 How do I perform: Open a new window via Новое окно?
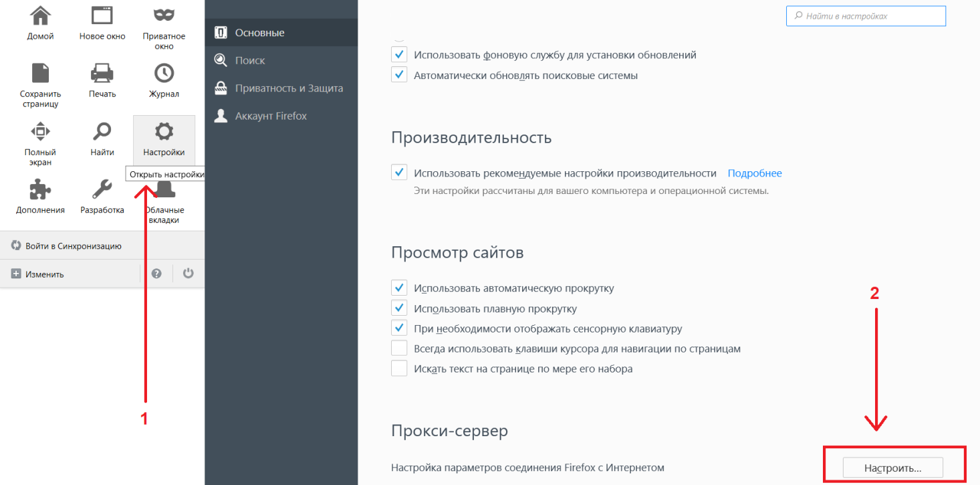pyautogui.click(x=102, y=21)
